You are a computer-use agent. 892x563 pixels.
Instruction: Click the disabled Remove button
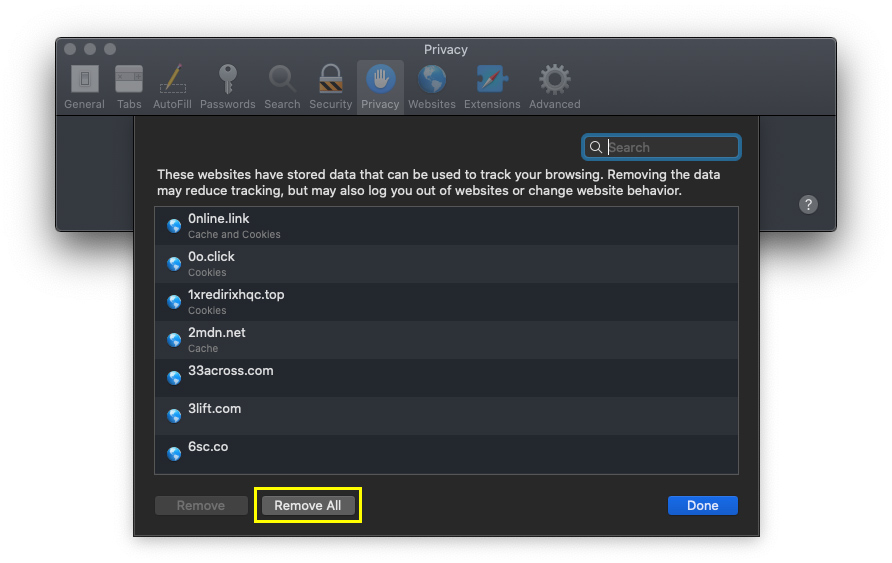(201, 505)
